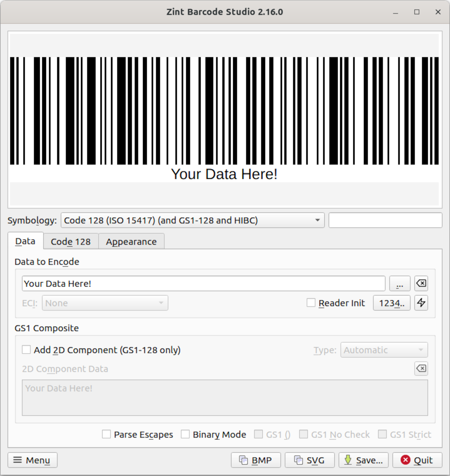450x476 pixels.
Task: Open the ECI dropdown
Action: coord(105,303)
